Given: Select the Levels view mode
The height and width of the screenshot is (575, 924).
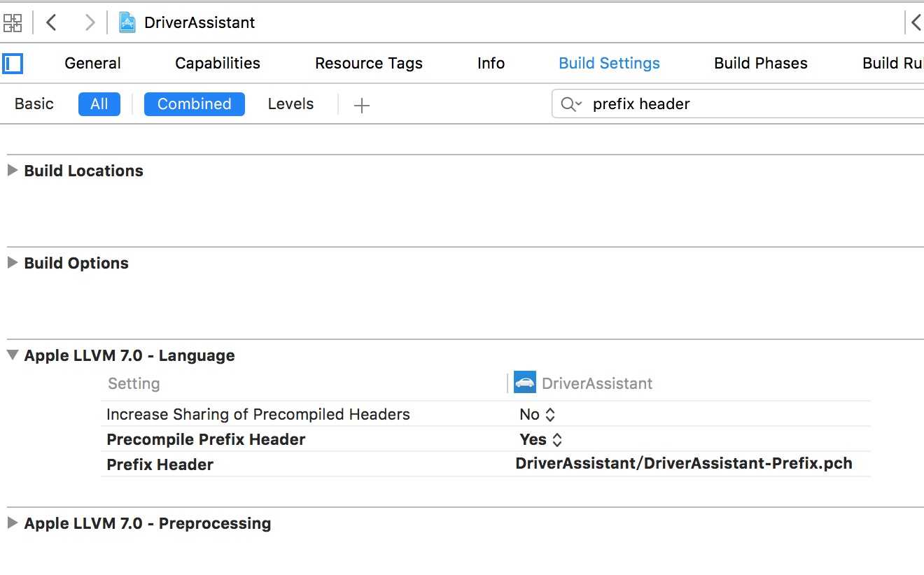Looking at the screenshot, I should pyautogui.click(x=290, y=104).
